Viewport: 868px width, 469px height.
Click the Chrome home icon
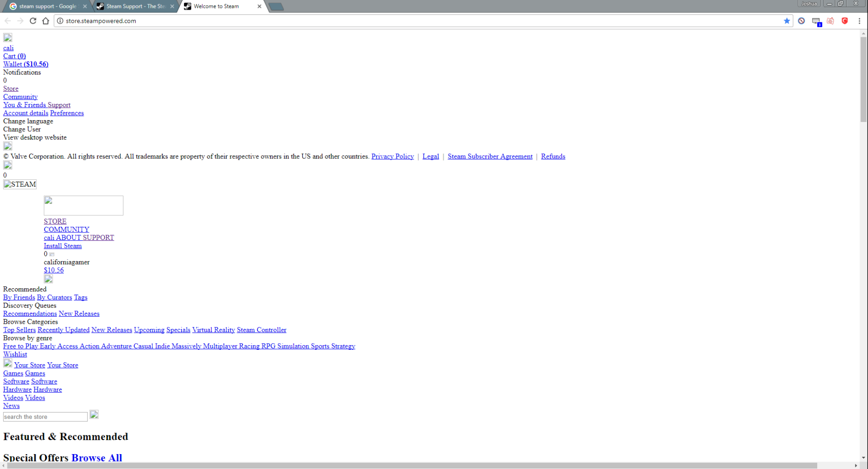click(x=46, y=21)
